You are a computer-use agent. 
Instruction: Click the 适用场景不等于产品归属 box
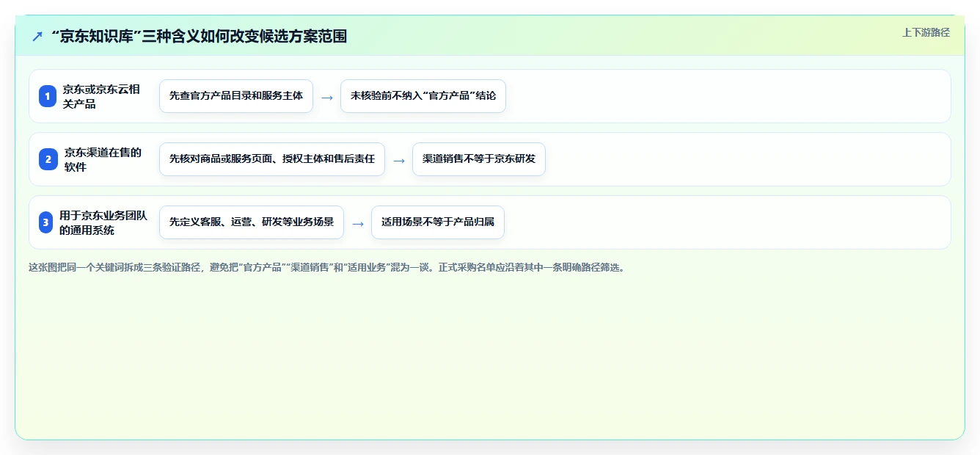point(438,222)
